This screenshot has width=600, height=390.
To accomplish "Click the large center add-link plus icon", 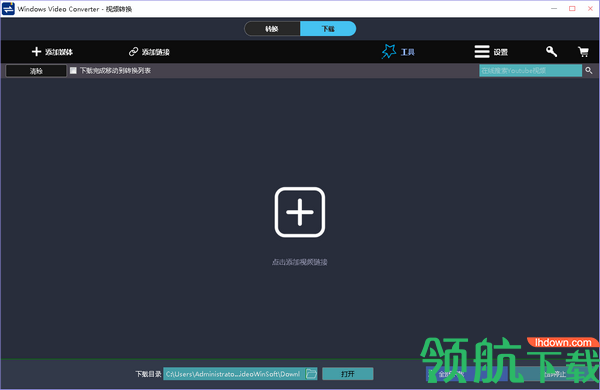I will 300,212.
